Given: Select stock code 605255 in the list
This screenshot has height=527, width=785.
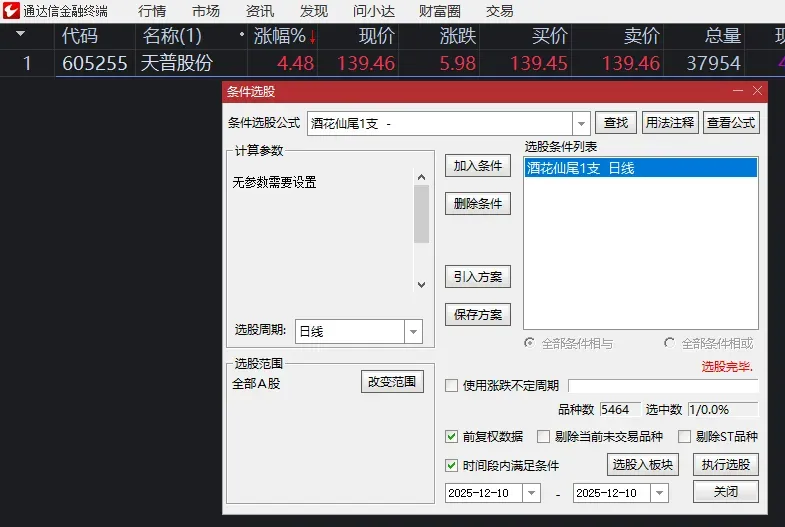Looking at the screenshot, I should 95,63.
